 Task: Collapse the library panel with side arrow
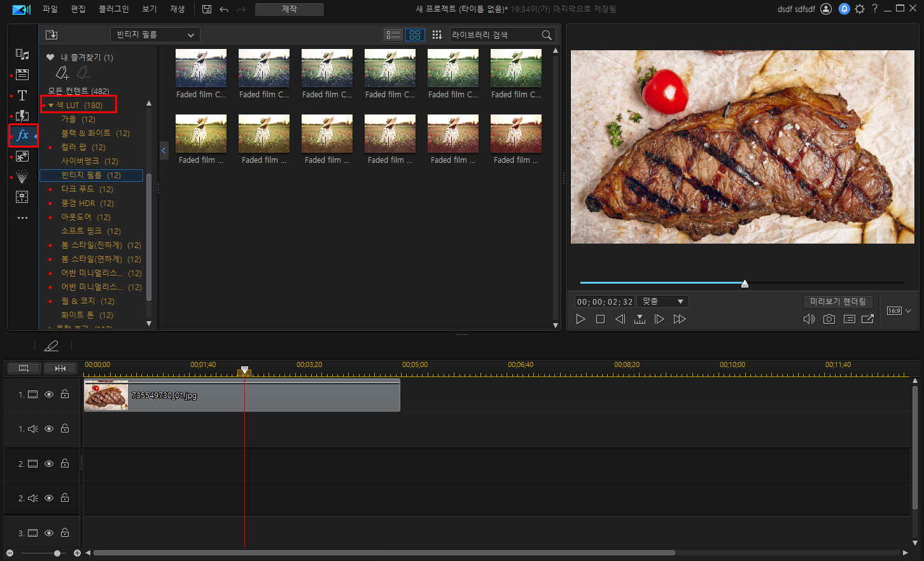(164, 151)
